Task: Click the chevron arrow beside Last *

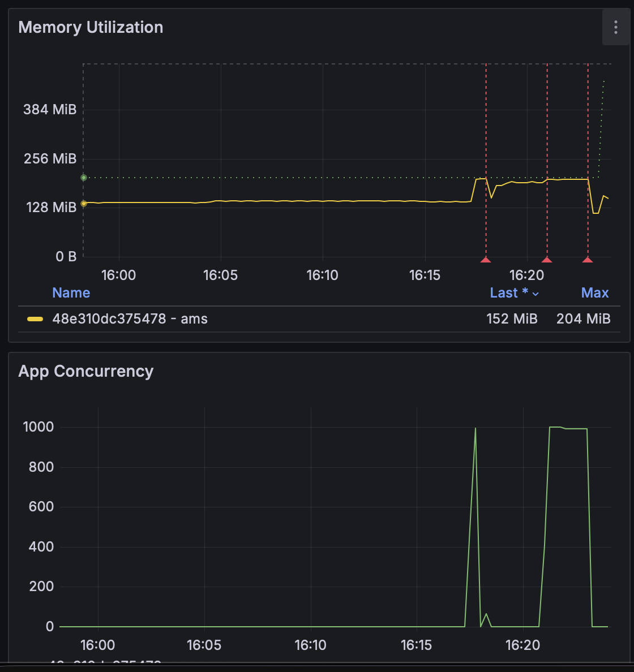Action: 536,294
